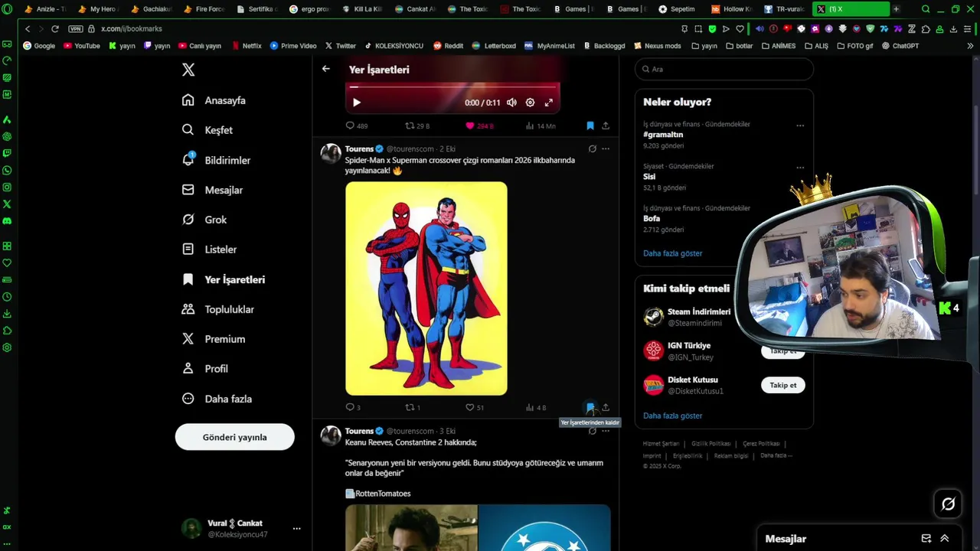Image resolution: width=980 pixels, height=551 pixels.
Task: Open Sisi trend
Action: (x=649, y=177)
